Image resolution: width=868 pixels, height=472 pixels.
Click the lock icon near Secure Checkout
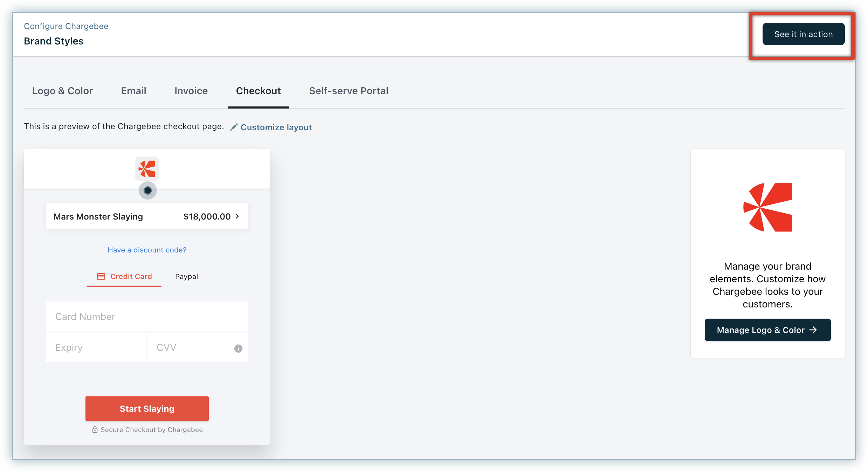[x=95, y=430]
